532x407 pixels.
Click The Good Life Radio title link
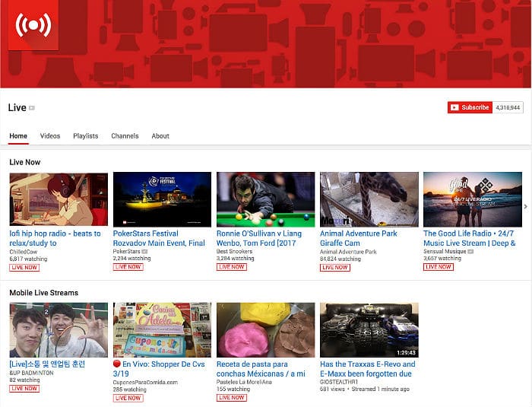point(470,238)
